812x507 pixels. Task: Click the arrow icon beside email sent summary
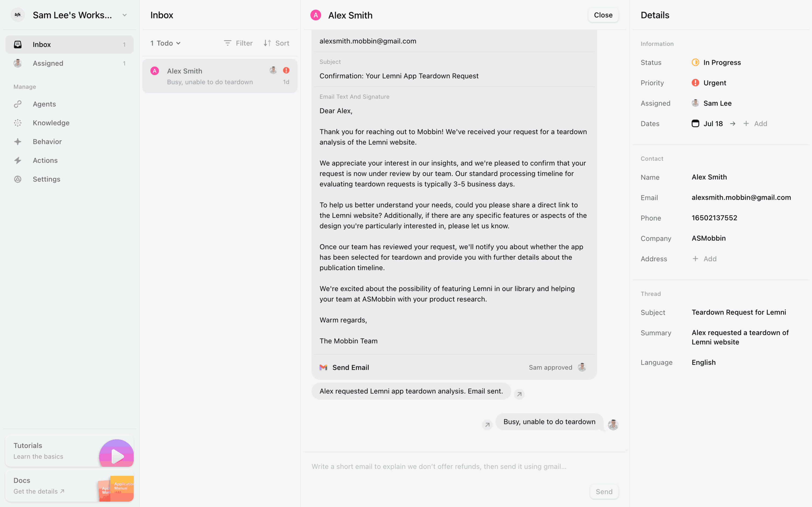click(x=519, y=394)
